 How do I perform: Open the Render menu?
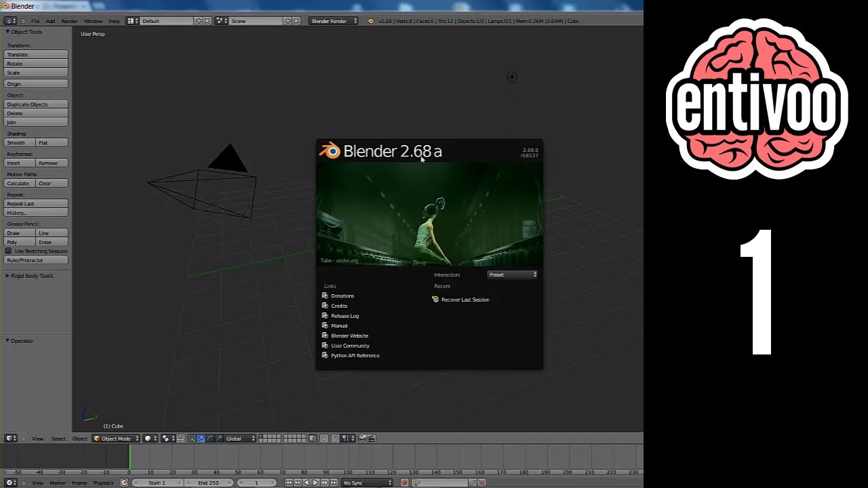(69, 21)
